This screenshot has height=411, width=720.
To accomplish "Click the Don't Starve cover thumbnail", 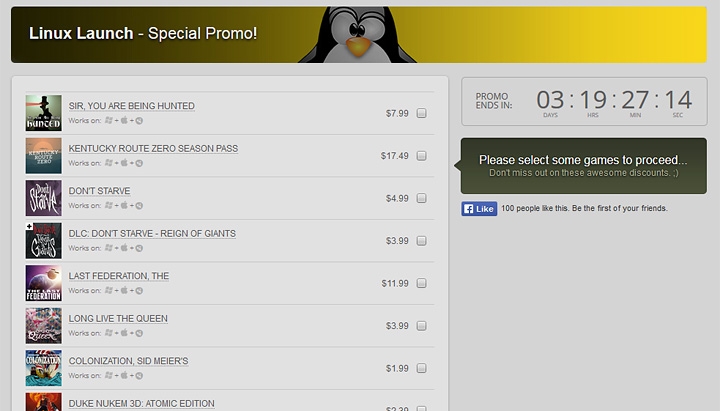I will pos(44,198).
